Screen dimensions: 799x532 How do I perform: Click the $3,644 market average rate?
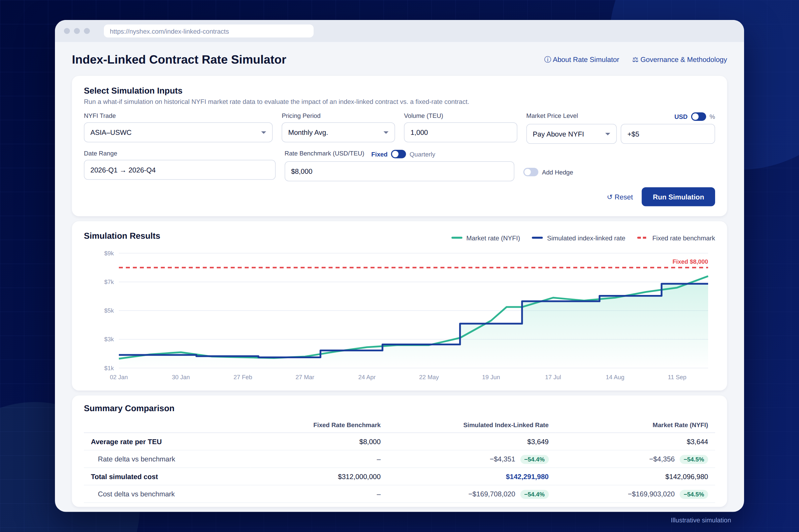(x=697, y=442)
